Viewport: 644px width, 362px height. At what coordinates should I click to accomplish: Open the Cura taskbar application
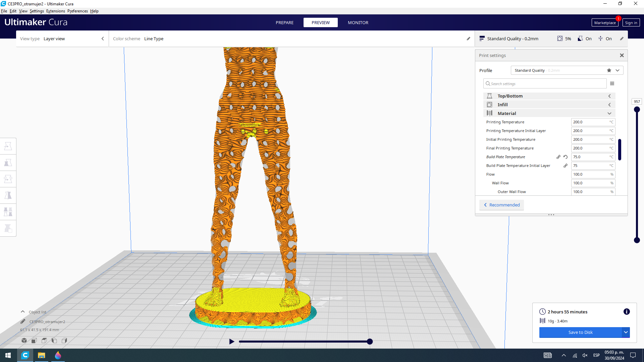pyautogui.click(x=25, y=355)
